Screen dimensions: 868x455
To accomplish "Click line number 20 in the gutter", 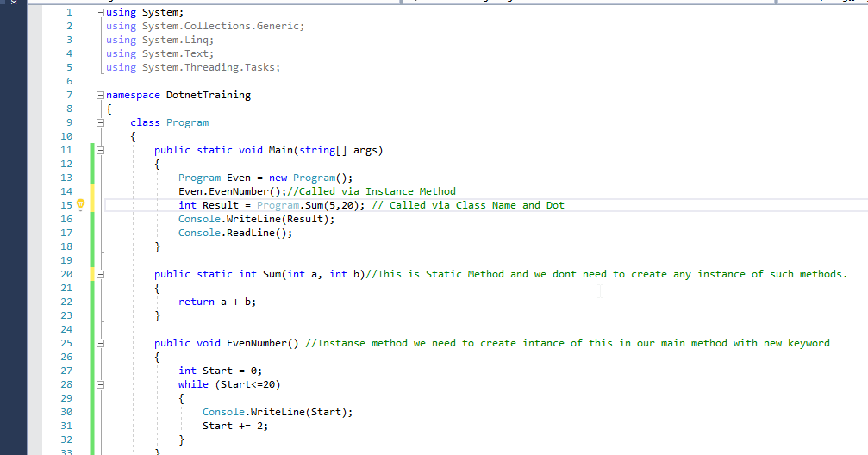I will [66, 275].
